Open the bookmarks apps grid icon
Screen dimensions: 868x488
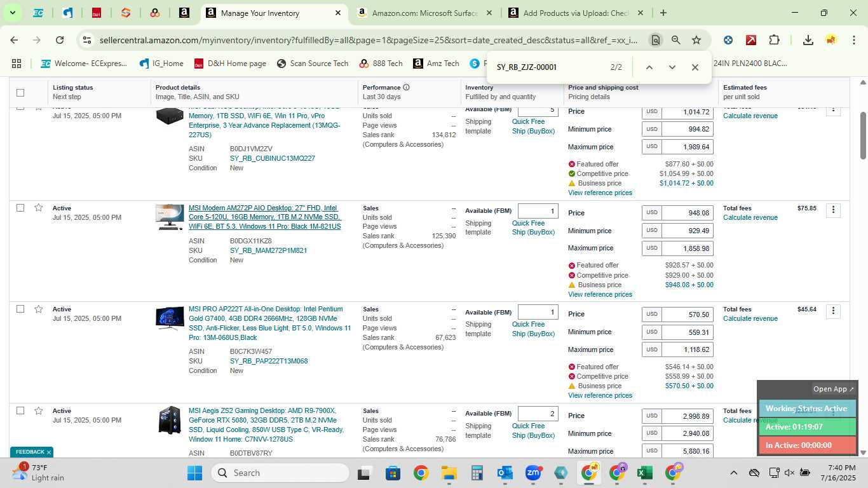tap(17, 64)
